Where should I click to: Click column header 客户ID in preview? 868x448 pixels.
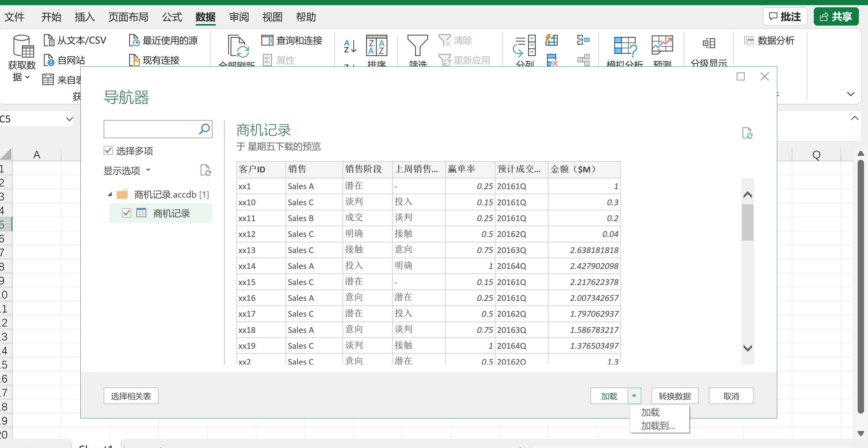coord(261,169)
